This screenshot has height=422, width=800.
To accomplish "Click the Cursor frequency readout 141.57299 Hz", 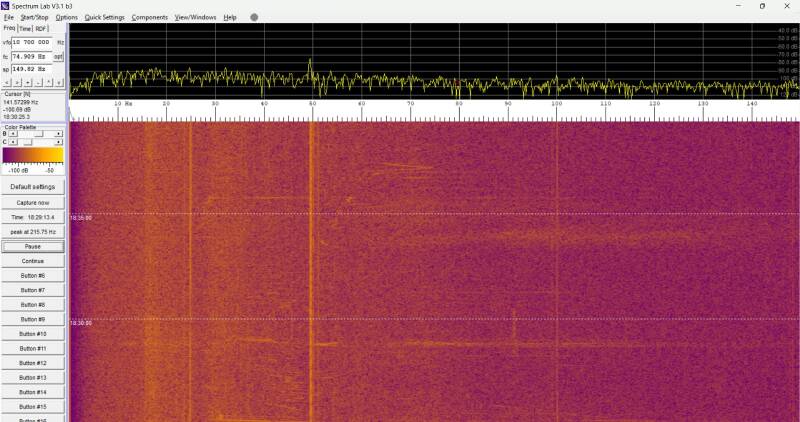I will tap(20, 103).
